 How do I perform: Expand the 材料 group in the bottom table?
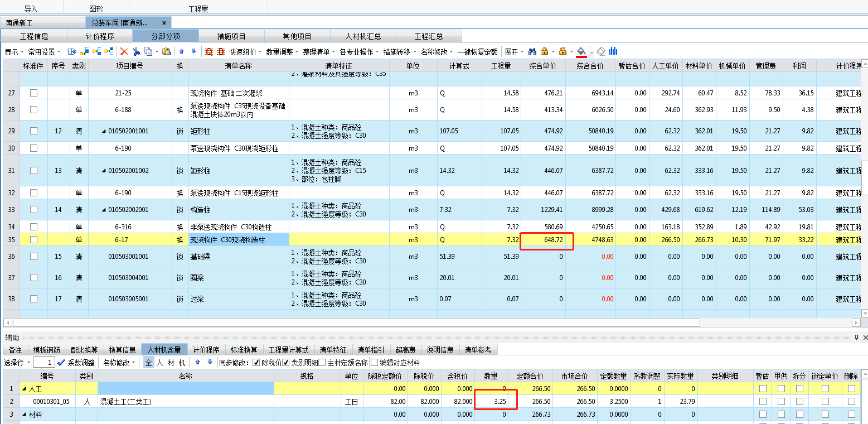[x=23, y=415]
